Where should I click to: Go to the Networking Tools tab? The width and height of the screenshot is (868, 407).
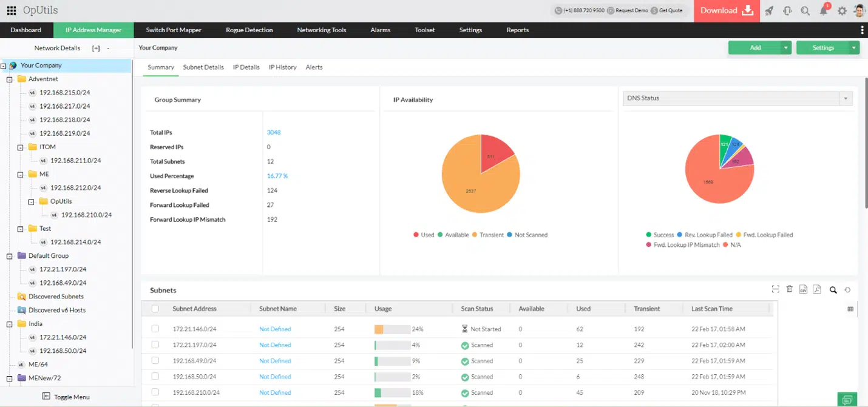[x=322, y=30]
